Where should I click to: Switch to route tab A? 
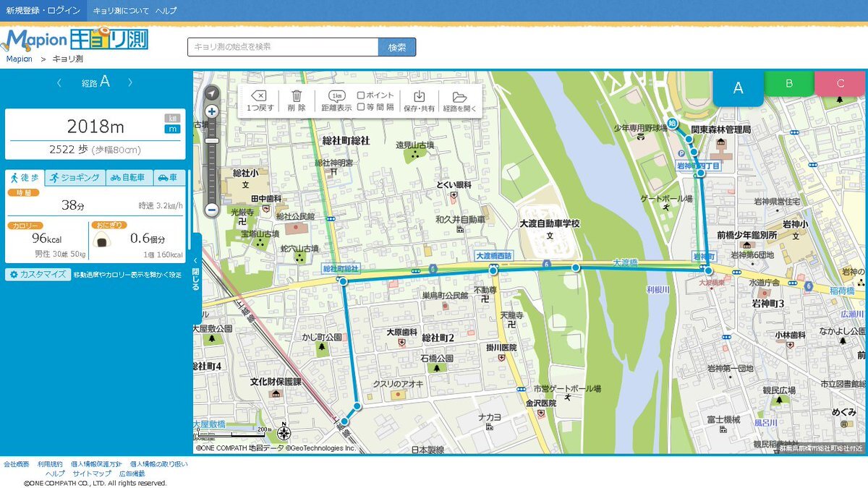click(x=739, y=88)
